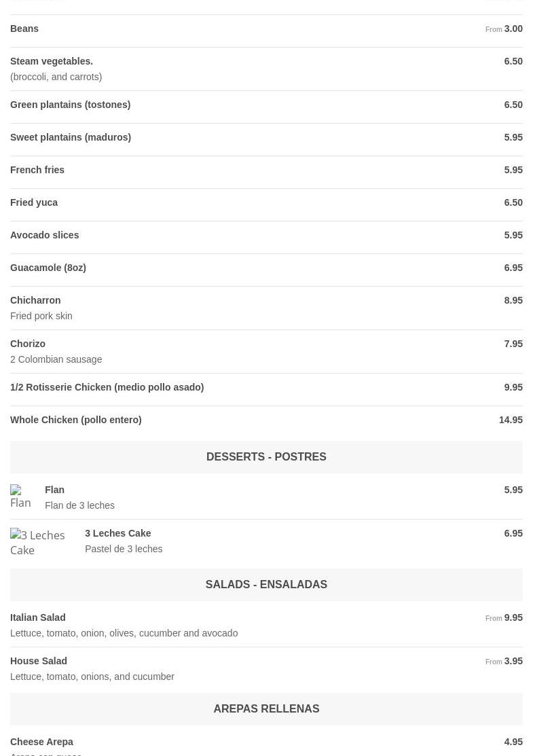Screen dimensions: 533x756
Task: Select the House Salad item
Action: tap(39, 662)
